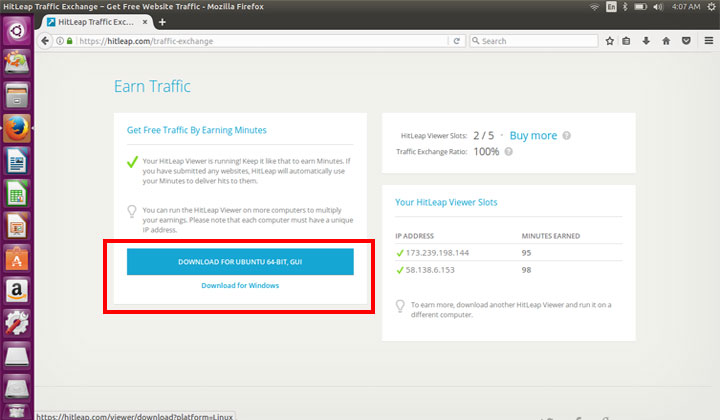The width and height of the screenshot is (720, 420).
Task: Bookmark this page with the star icon
Action: [x=609, y=41]
